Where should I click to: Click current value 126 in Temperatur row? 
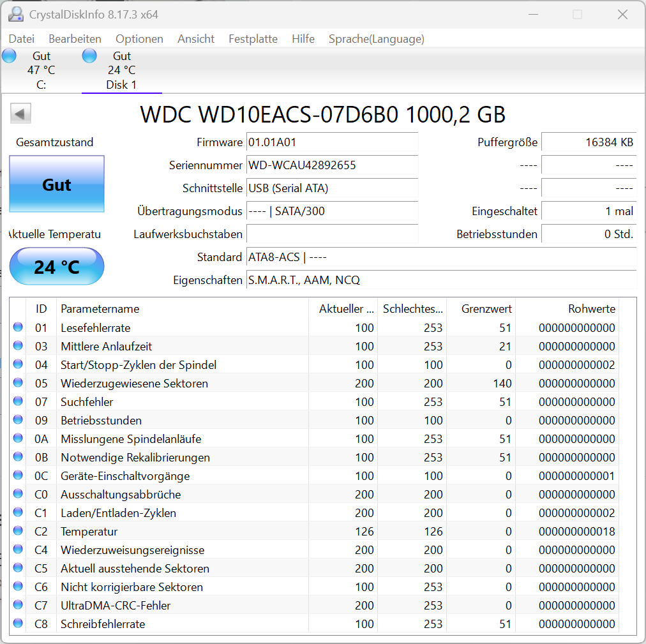coord(364,532)
